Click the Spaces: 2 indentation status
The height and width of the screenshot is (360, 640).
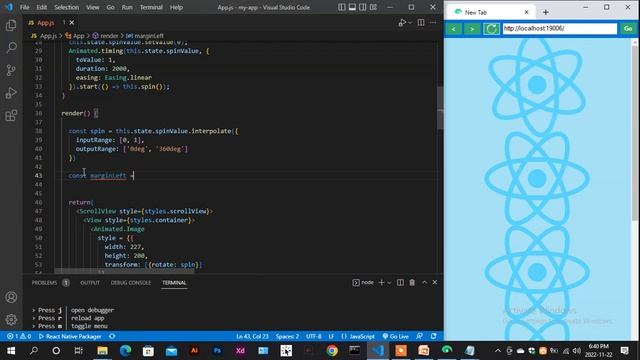pyautogui.click(x=287, y=336)
